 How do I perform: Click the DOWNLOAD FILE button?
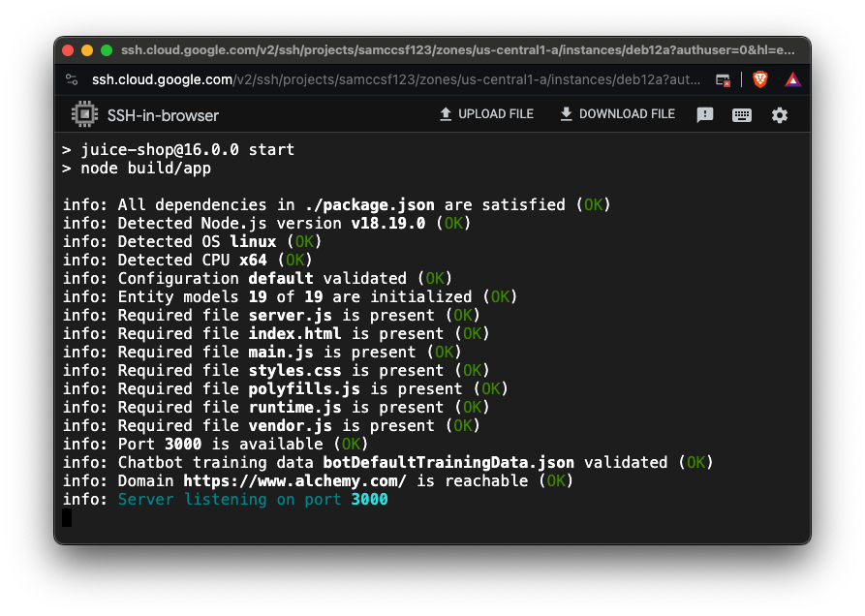click(x=617, y=114)
